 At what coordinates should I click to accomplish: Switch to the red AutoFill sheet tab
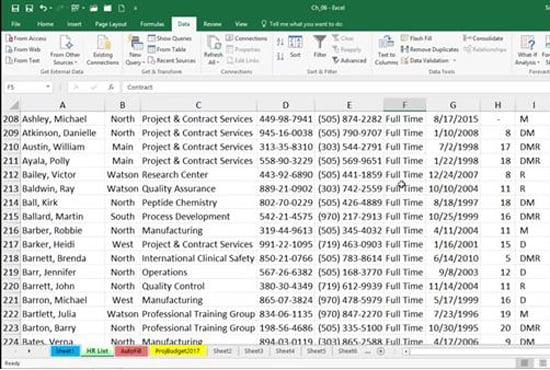click(x=131, y=351)
